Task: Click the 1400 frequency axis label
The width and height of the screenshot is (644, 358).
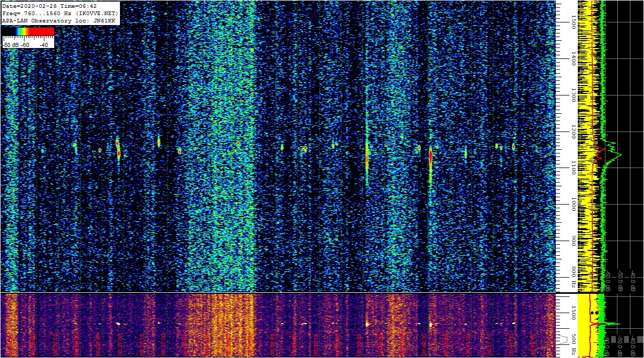Action: (x=573, y=58)
